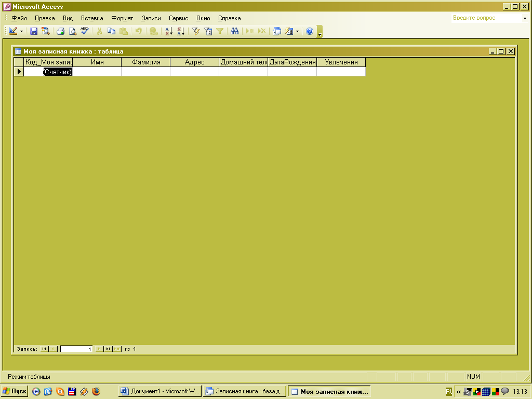The width and height of the screenshot is (532, 399).
Task: Click the empty Адрес cell in first row
Action: pyautogui.click(x=195, y=72)
